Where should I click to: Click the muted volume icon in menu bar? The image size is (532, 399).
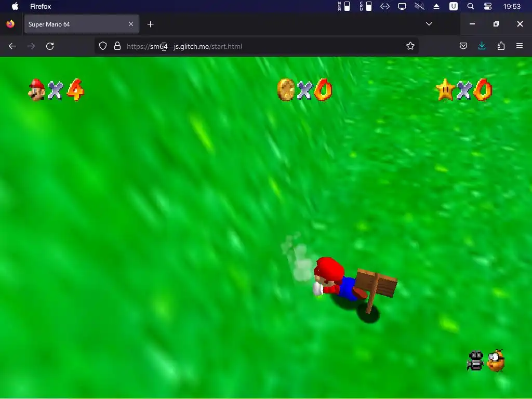point(419,6)
